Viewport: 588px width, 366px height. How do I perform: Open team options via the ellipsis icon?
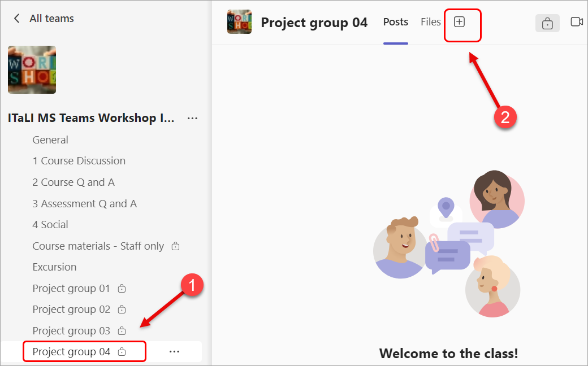coord(192,117)
